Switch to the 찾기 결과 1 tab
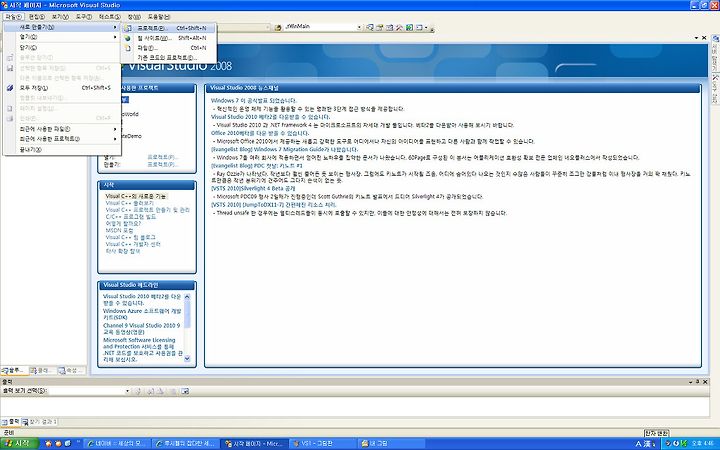Viewport: 720px width, 450px height. 39,422
